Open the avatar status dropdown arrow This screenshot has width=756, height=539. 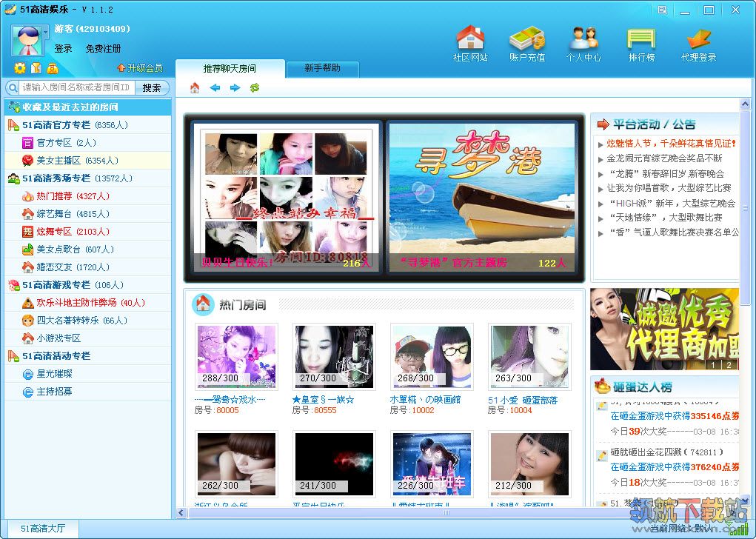point(47,33)
